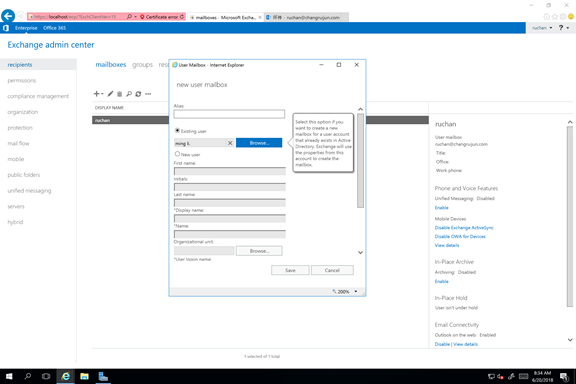
Task: Open mail flow in the left navigation
Action: point(18,143)
